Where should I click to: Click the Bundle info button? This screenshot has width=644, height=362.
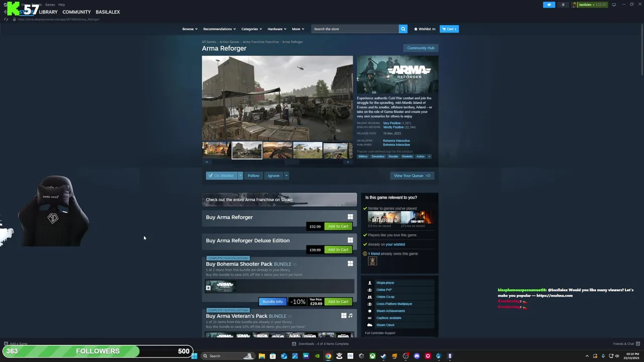click(x=273, y=302)
